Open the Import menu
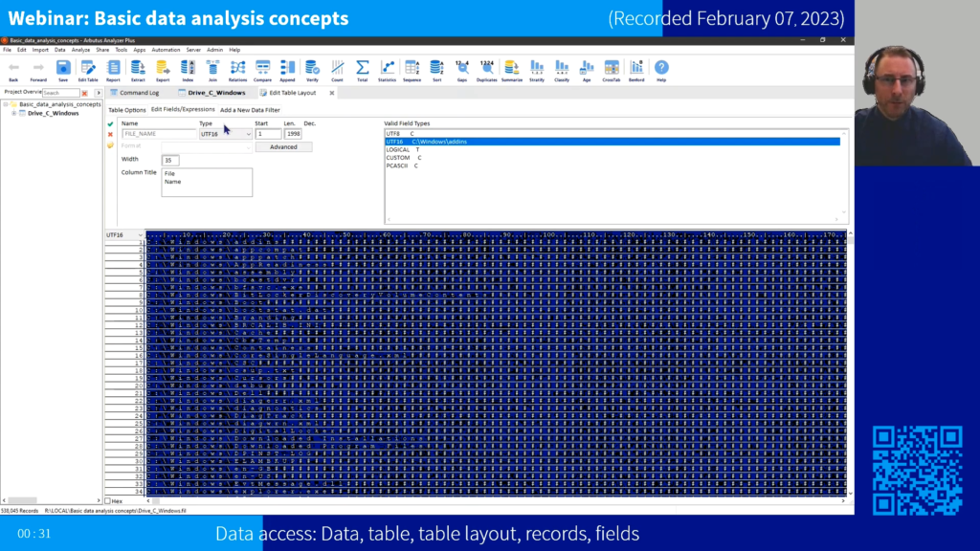 pos(40,50)
